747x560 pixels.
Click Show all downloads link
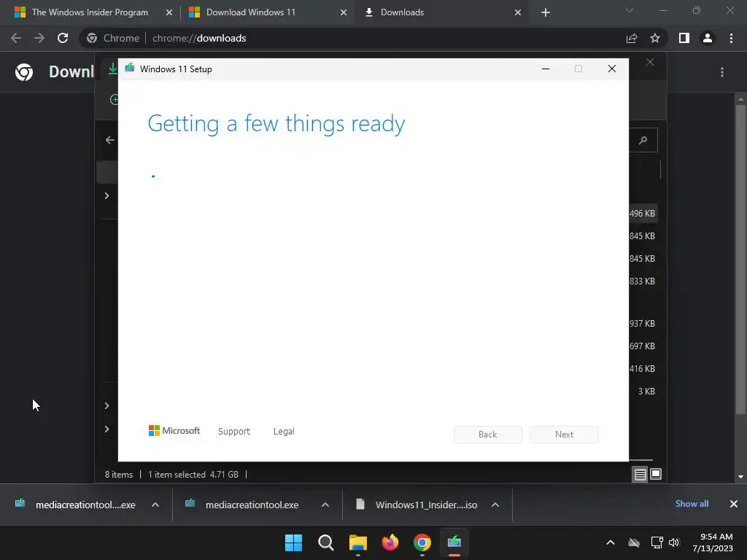pos(692,504)
